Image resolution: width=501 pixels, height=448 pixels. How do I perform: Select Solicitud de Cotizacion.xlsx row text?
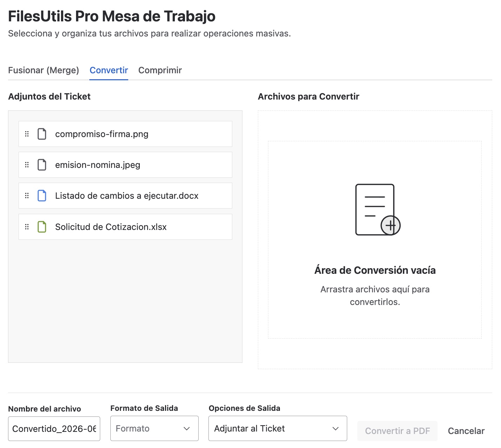point(111,227)
